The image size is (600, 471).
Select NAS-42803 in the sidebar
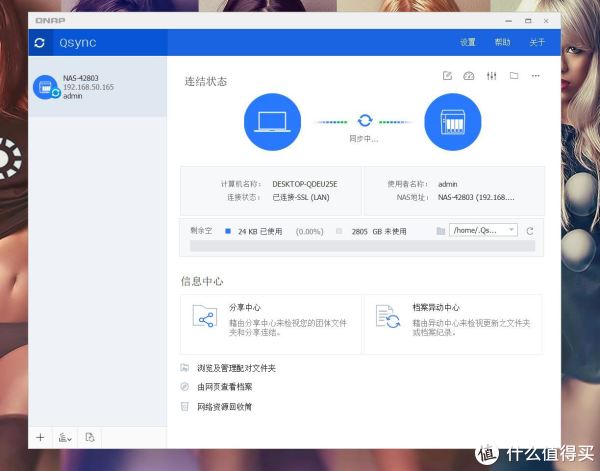tap(97, 87)
